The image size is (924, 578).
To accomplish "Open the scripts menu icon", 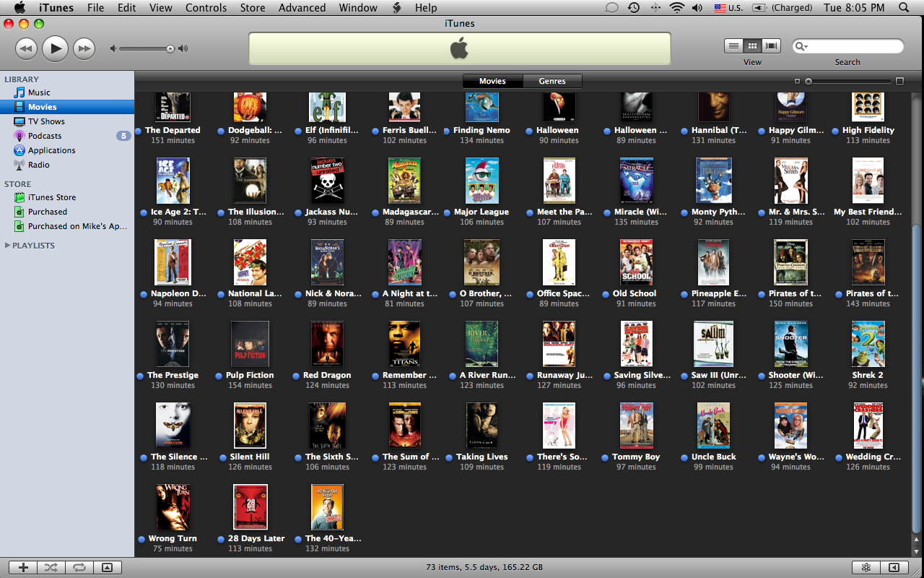I will pos(397,8).
